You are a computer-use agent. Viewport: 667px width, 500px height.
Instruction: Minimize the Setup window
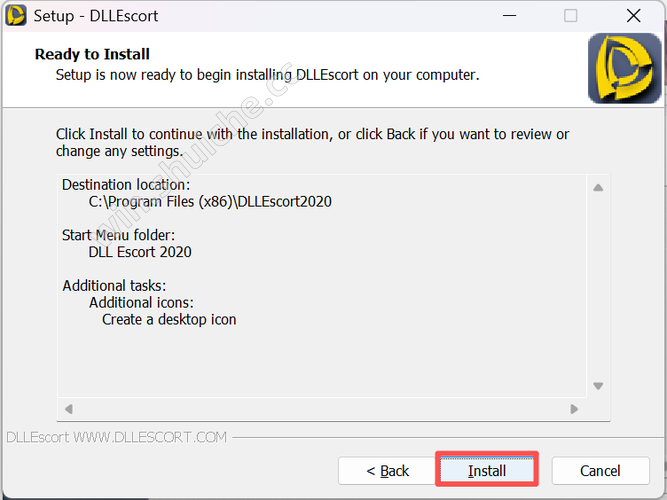click(x=509, y=16)
